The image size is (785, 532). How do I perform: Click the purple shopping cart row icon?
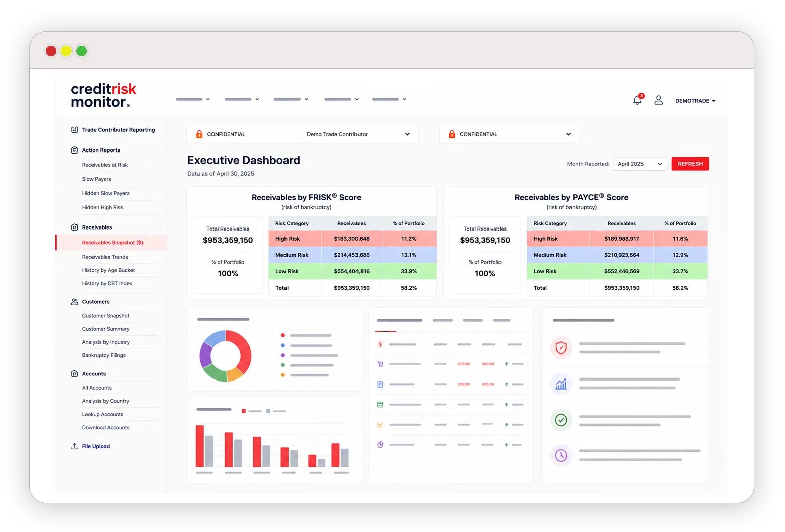[x=380, y=364]
